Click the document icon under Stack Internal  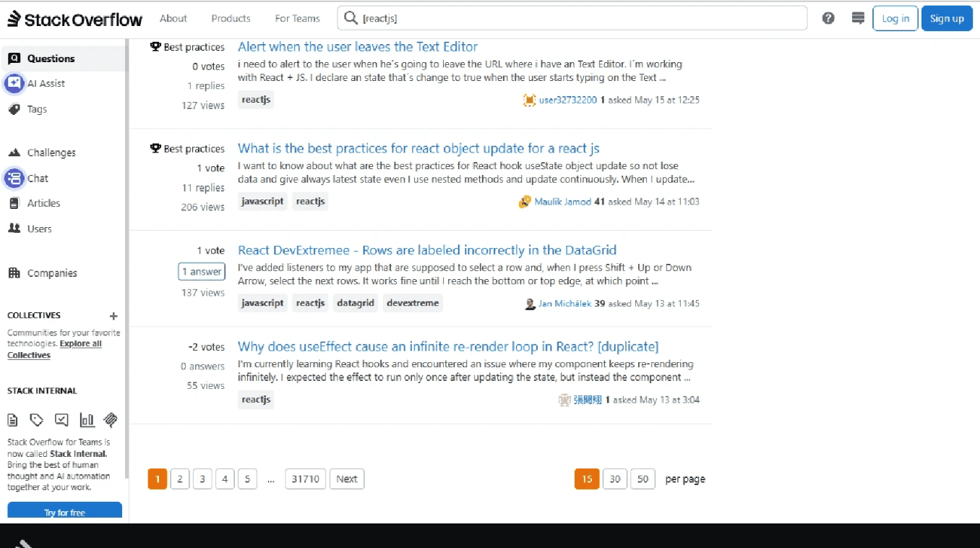click(13, 419)
